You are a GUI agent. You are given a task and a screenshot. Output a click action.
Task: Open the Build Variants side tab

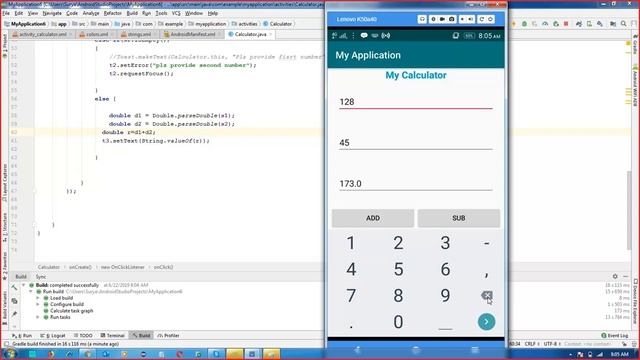[4, 308]
